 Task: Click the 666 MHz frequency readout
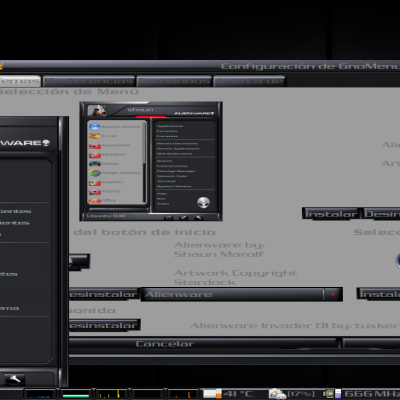tap(372, 394)
